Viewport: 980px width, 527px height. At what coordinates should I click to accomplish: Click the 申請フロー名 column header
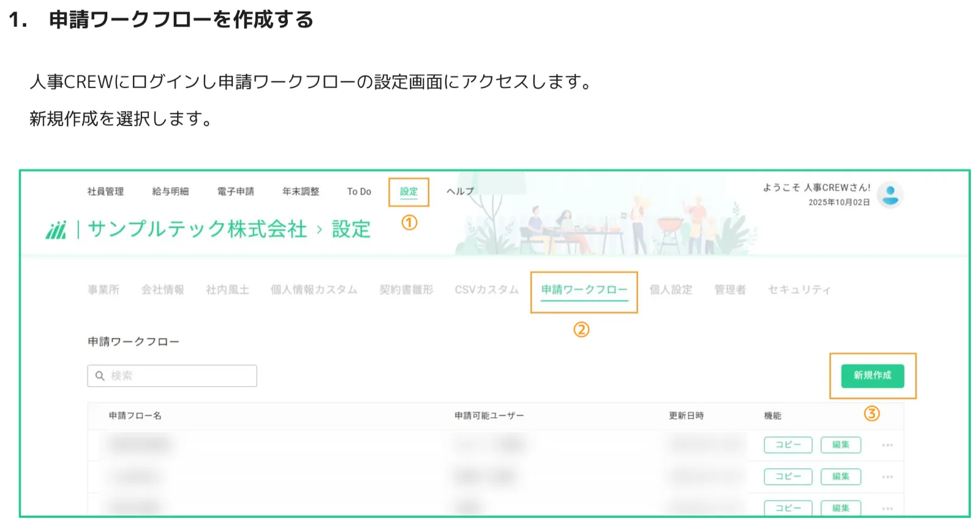coord(135,416)
